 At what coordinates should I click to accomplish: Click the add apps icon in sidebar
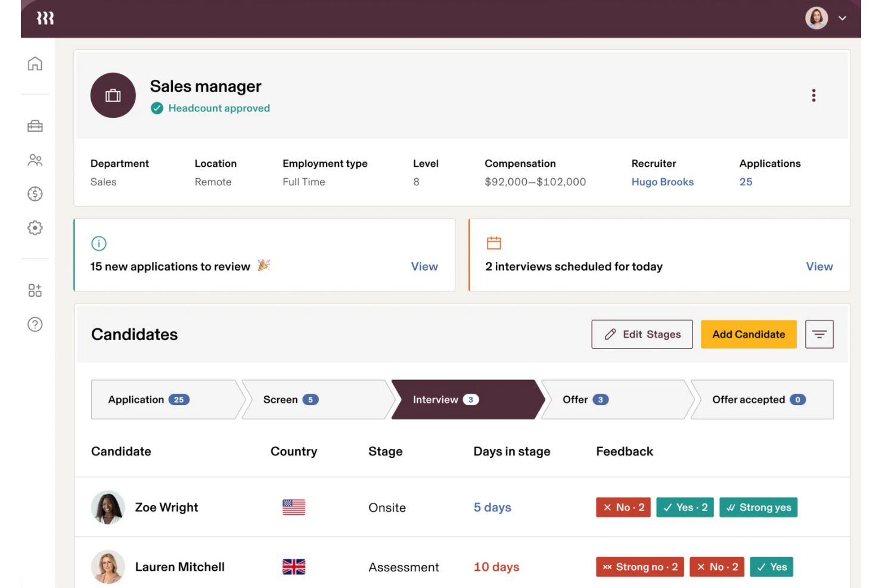pyautogui.click(x=35, y=290)
